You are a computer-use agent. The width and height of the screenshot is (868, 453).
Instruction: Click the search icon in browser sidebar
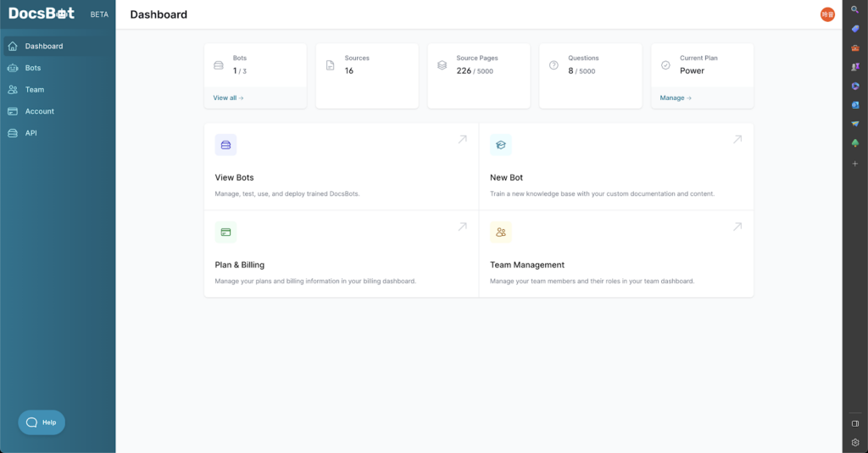[855, 8]
